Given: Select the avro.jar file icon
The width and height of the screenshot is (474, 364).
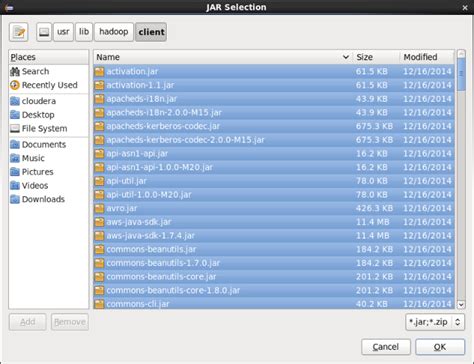Looking at the screenshot, I should [99, 208].
